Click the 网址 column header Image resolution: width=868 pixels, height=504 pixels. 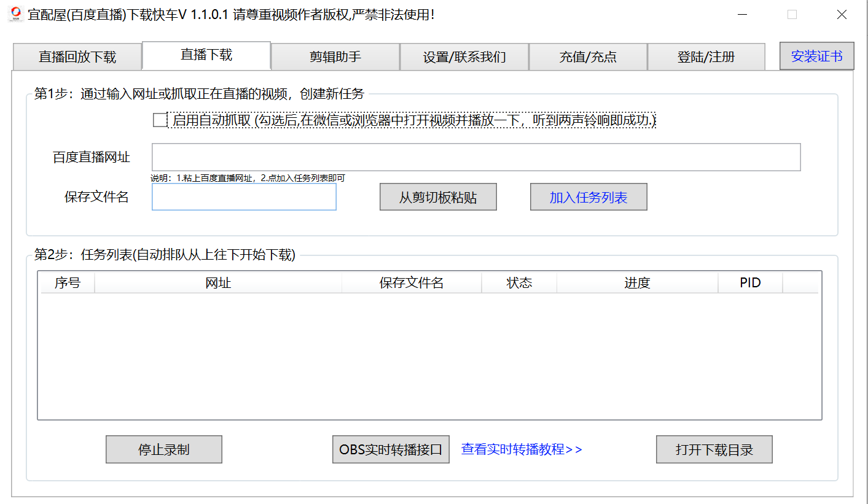tap(218, 282)
